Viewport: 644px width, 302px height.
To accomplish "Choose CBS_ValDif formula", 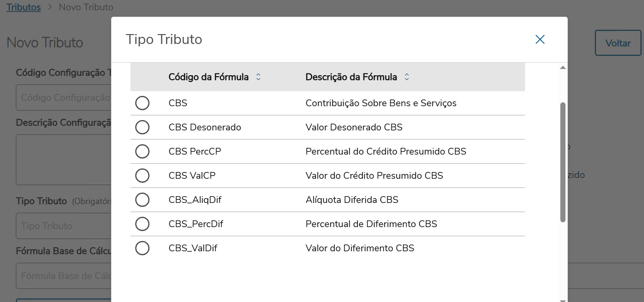I will click(x=142, y=248).
